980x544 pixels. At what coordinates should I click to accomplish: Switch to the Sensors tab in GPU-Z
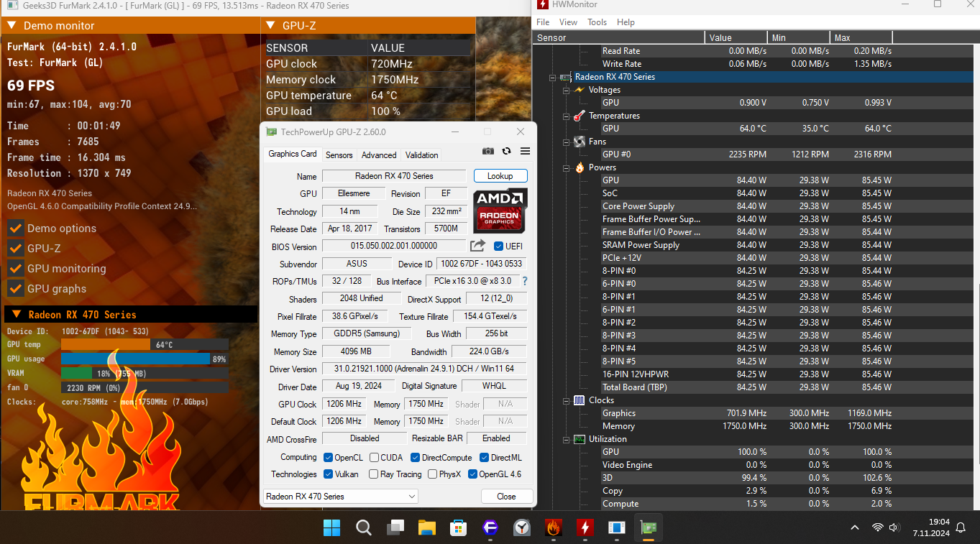click(339, 155)
